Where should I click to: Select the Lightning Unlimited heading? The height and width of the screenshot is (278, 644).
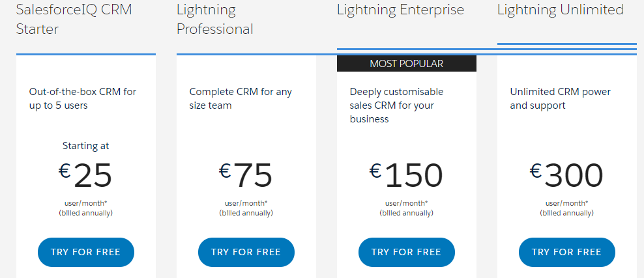pyautogui.click(x=560, y=9)
